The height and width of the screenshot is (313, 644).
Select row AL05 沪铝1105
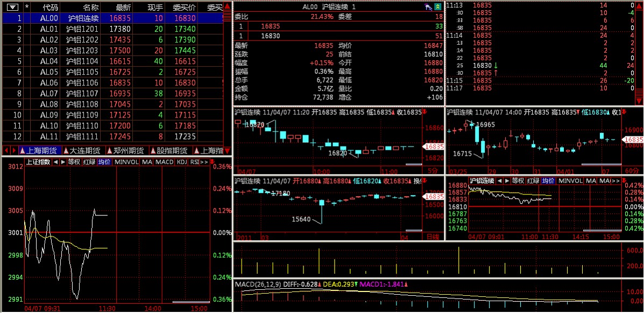tap(112, 72)
